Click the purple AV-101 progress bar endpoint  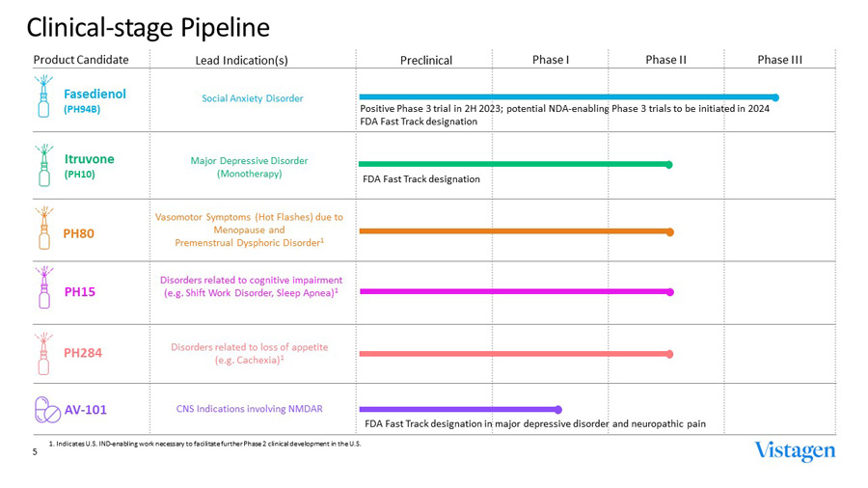point(558,410)
